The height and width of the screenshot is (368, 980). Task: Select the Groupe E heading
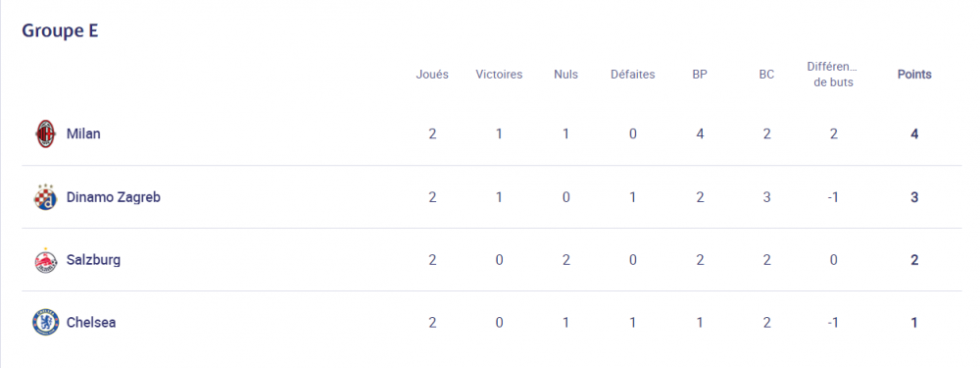coord(60,30)
